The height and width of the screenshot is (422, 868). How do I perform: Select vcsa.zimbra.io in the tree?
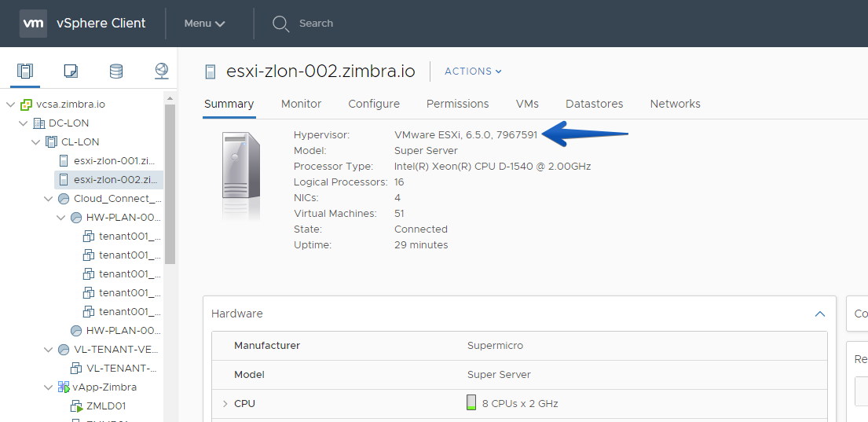coord(70,104)
